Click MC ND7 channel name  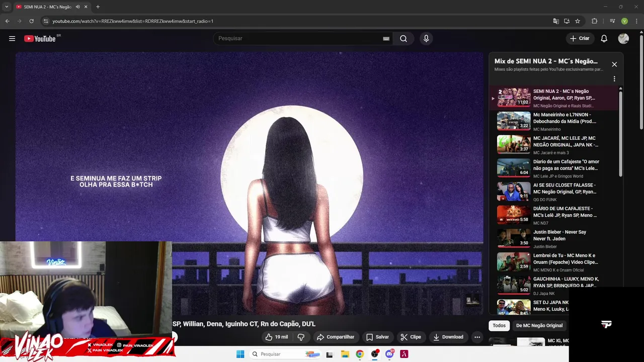pyautogui.click(x=541, y=223)
